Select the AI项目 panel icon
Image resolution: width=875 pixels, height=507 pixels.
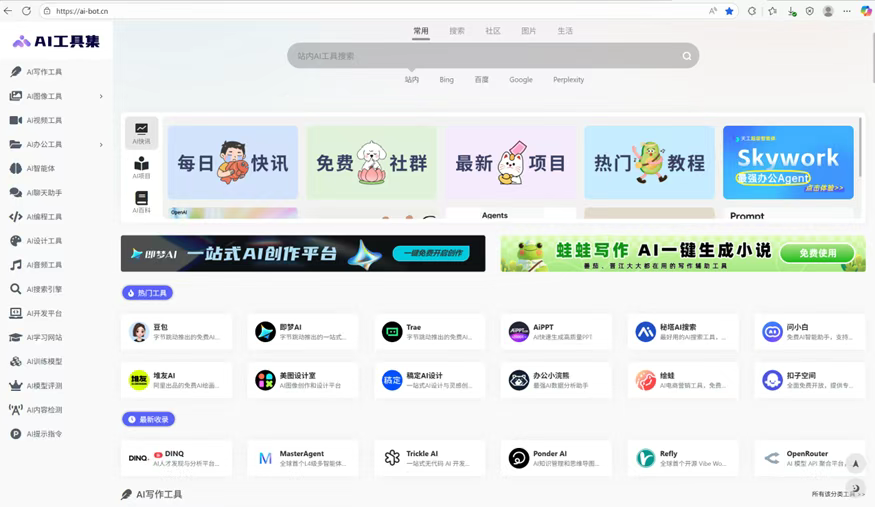tap(141, 167)
